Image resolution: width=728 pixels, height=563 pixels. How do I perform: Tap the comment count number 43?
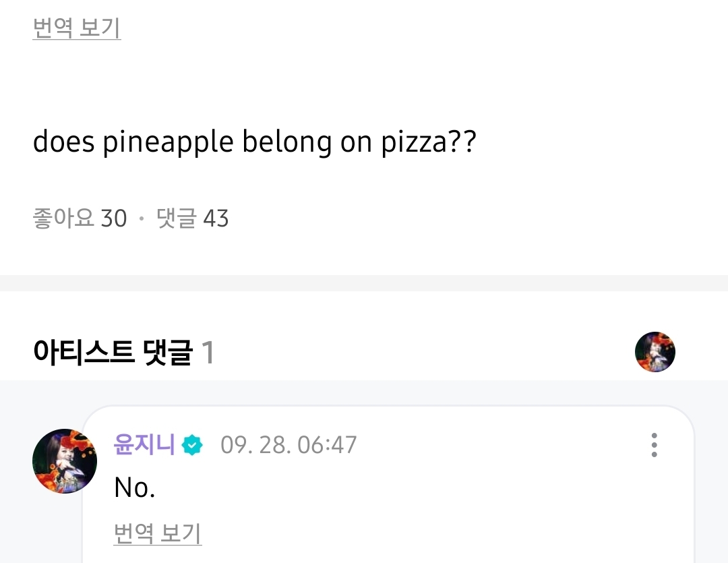[216, 218]
